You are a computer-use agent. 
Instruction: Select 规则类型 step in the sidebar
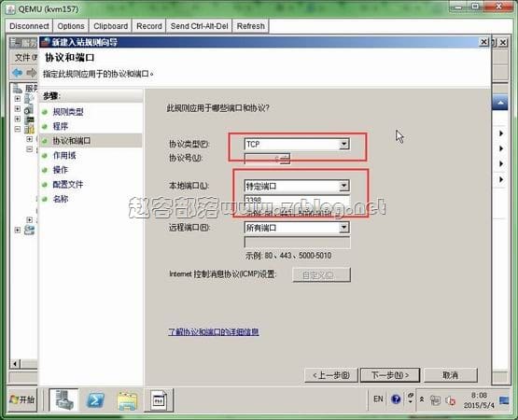tap(68, 112)
